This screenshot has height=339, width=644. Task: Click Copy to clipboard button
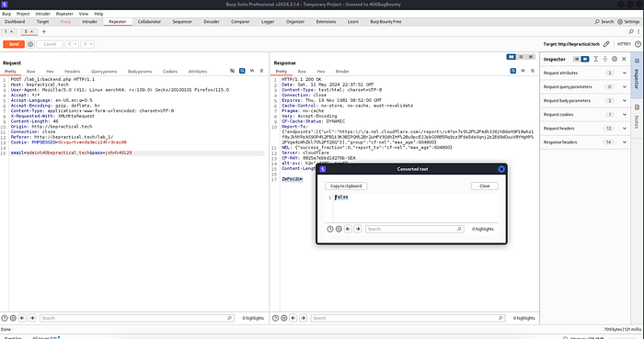pos(346,186)
